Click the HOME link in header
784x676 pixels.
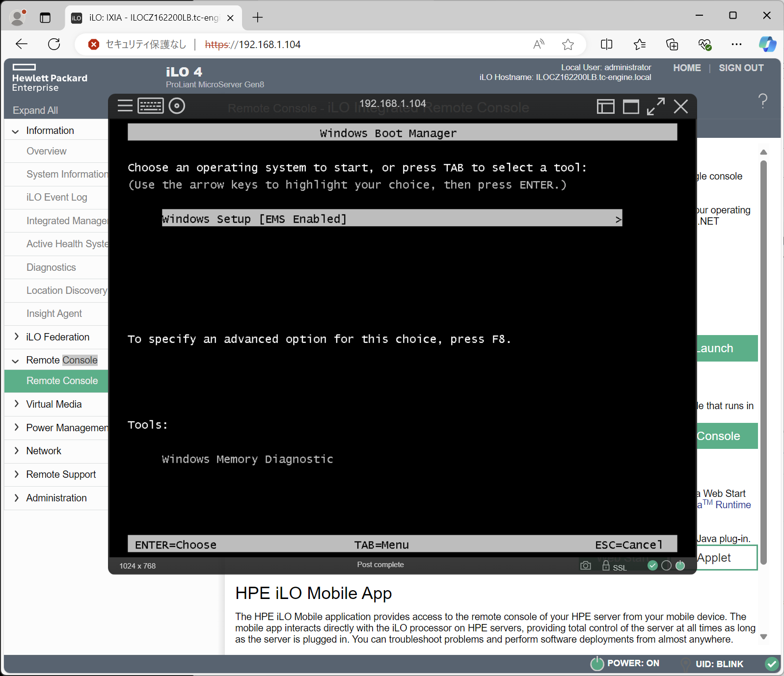pos(687,68)
